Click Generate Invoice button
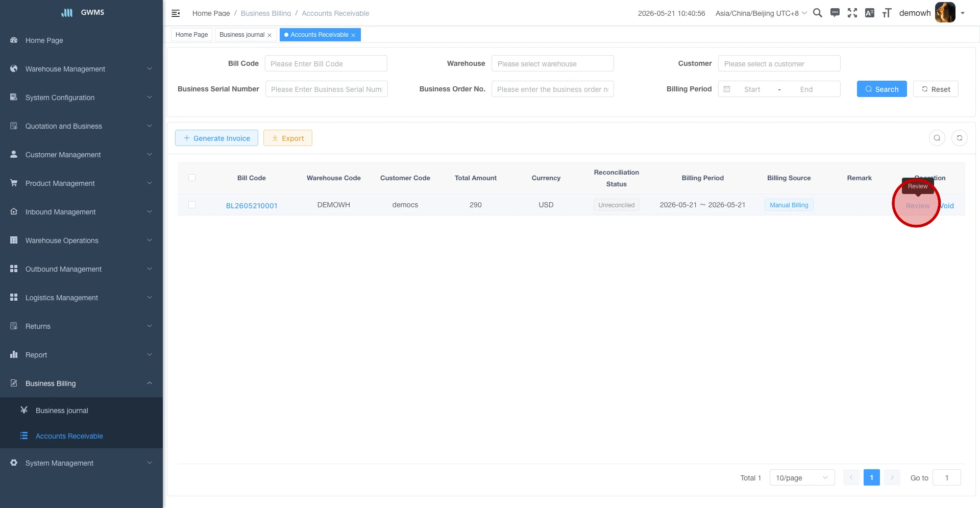This screenshot has height=508, width=980. coord(216,138)
